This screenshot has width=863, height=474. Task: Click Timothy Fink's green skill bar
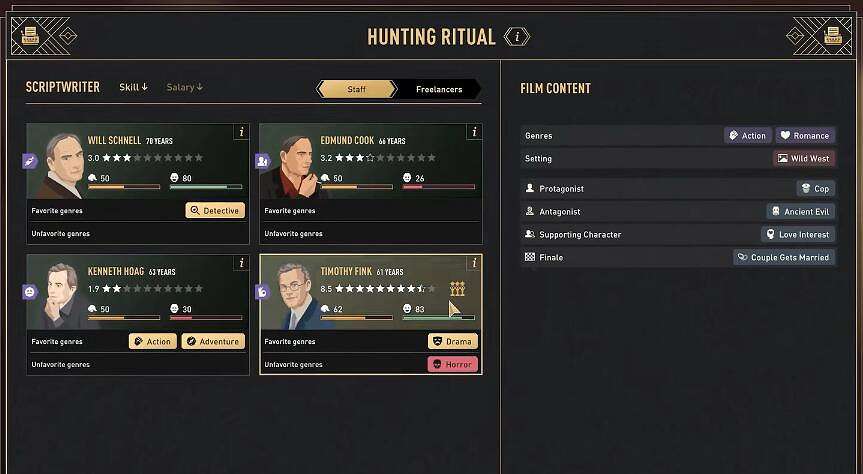point(438,318)
